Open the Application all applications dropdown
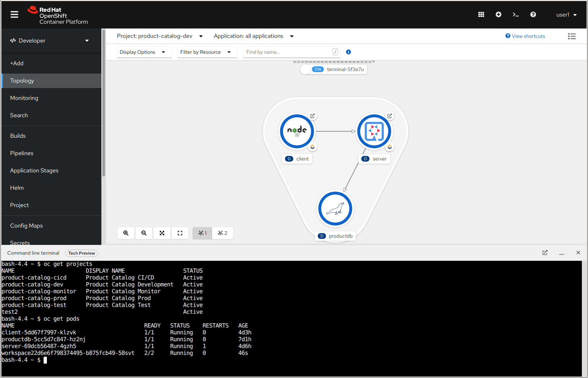This screenshot has height=378, width=588. tap(254, 36)
